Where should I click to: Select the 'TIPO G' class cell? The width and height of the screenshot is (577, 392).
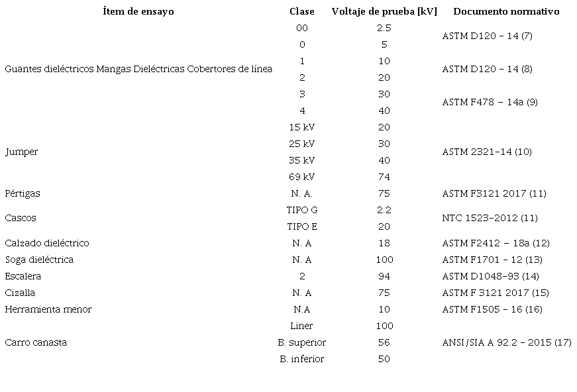point(302,210)
